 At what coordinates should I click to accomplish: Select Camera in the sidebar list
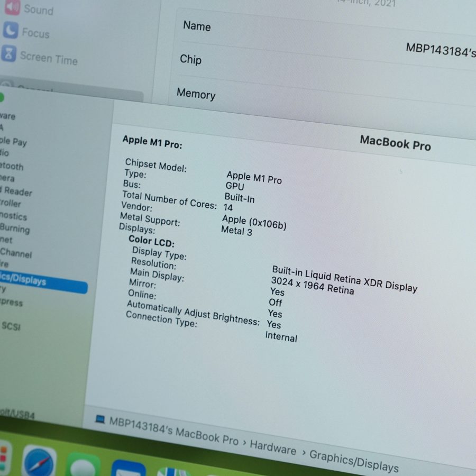click(x=7, y=178)
